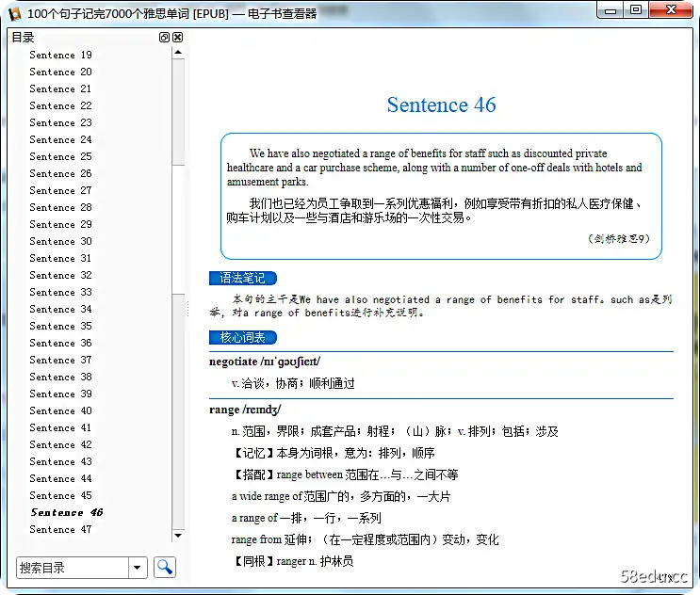This screenshot has width=700, height=595.
Task: Open Sentence 38 in contents
Action: coord(60,377)
